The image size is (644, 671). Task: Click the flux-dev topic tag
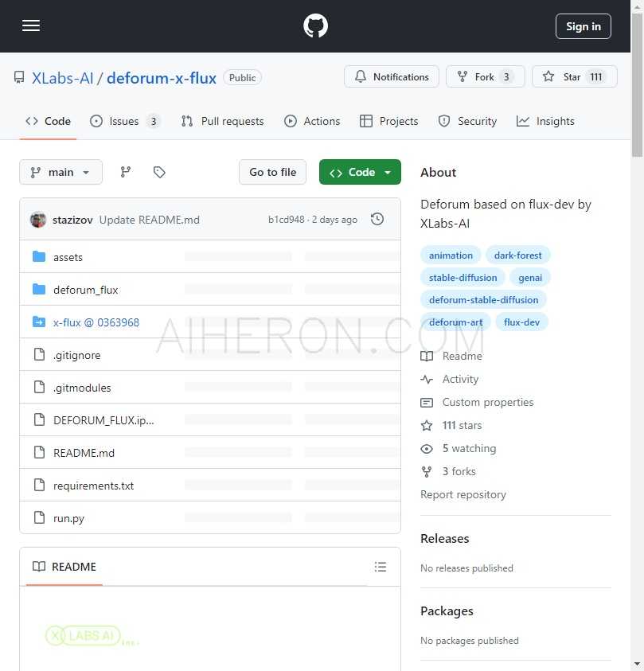click(521, 322)
